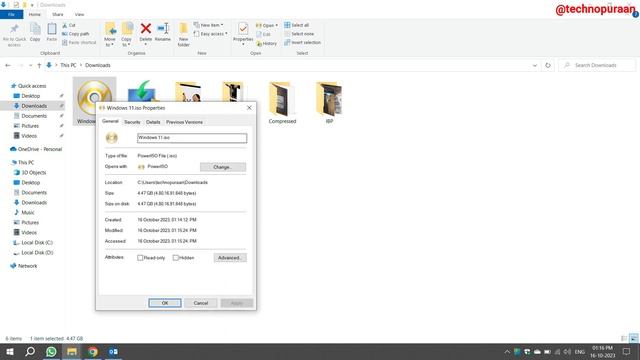Switch to the General tab
640x360 pixels.
click(x=110, y=121)
